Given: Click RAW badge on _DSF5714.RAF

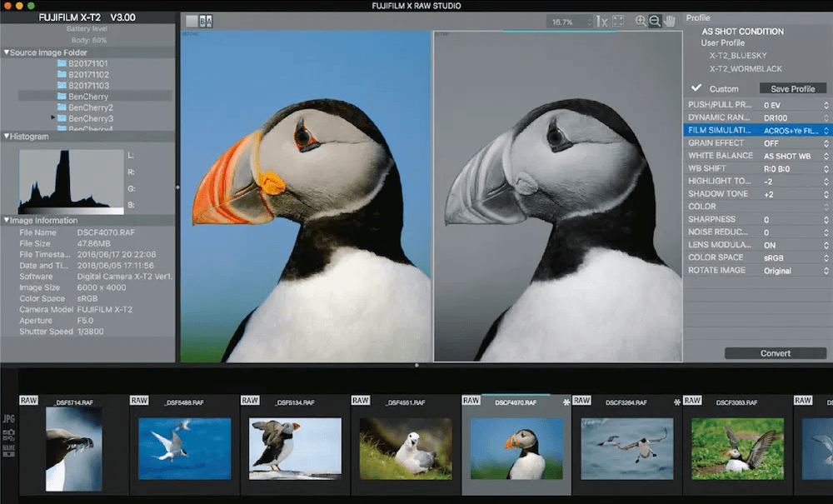Looking at the screenshot, I should [x=28, y=401].
